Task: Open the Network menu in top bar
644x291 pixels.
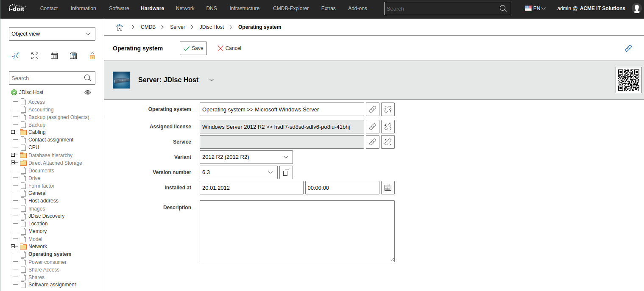Action: (185, 8)
